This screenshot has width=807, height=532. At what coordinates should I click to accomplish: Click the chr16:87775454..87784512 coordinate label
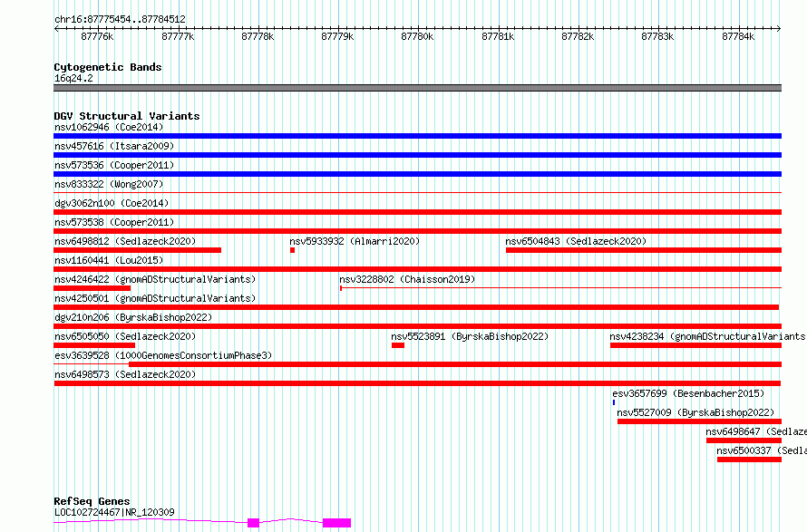120,19
